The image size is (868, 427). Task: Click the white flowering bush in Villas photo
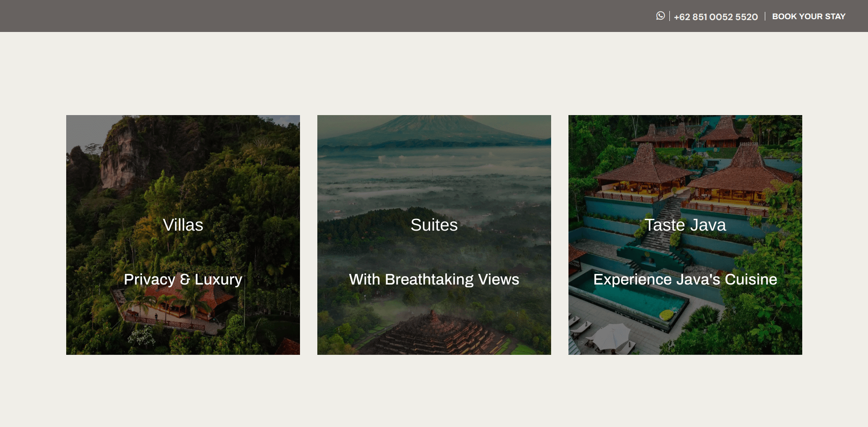[142, 337]
